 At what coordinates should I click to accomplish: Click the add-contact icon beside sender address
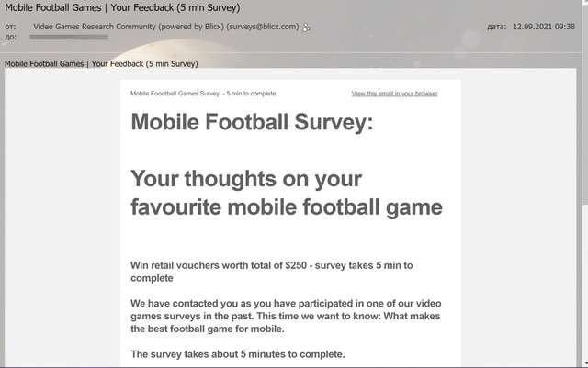pos(306,28)
